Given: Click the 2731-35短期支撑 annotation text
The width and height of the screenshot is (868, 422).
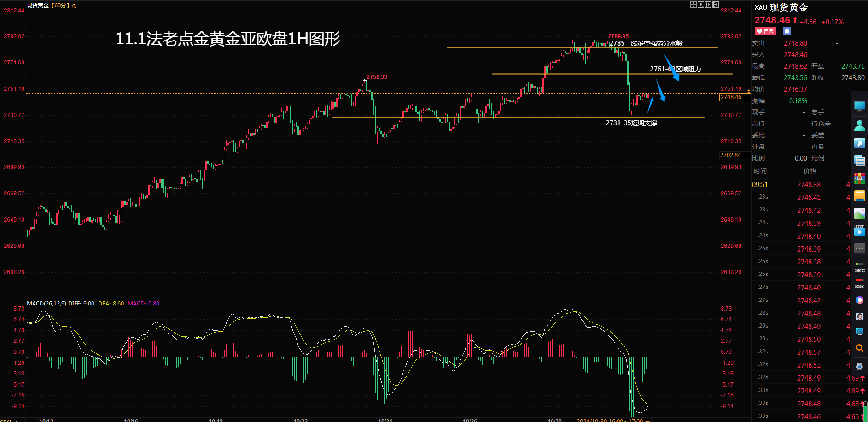Looking at the screenshot, I should pyautogui.click(x=631, y=123).
